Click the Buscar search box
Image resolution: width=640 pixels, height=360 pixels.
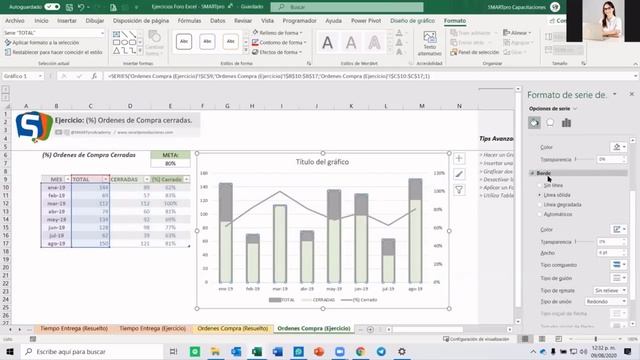[347, 7]
